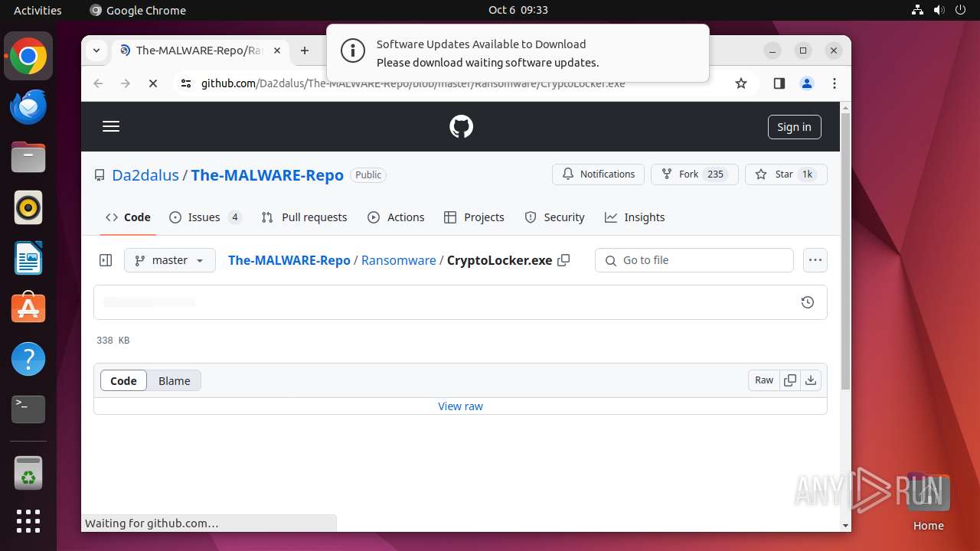Open the GitHub hamburger navigation menu

[111, 126]
